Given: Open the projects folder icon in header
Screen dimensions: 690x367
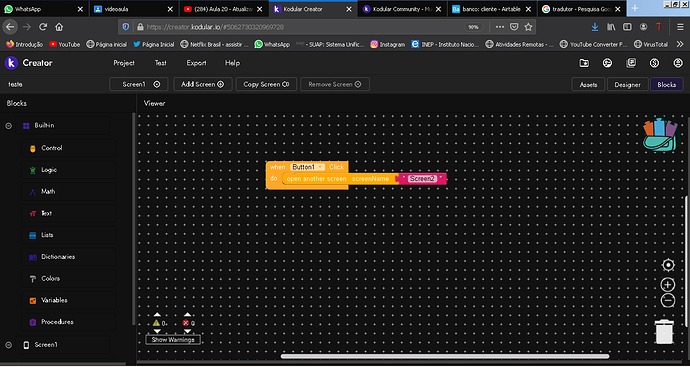Looking at the screenshot, I should (584, 63).
